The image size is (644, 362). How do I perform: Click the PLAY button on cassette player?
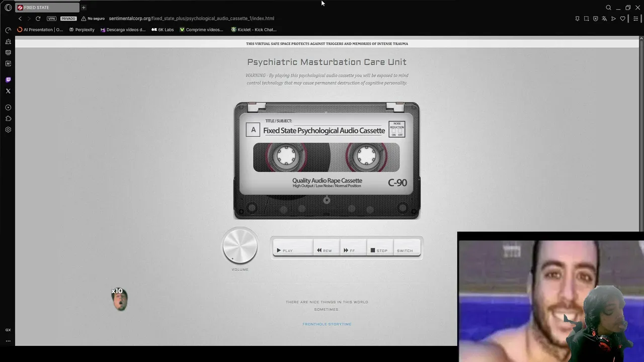point(293,247)
